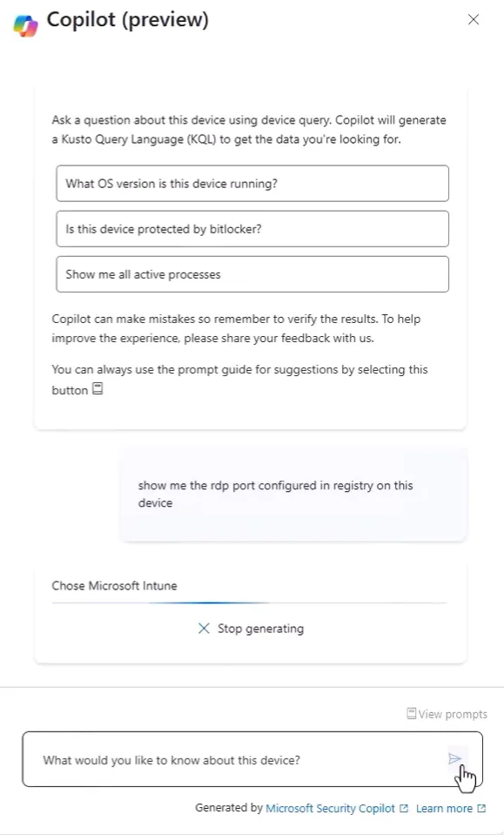Screen dimensions: 504x835
Task: Click the prompt guide book icon after 'button'
Action: (x=97, y=388)
